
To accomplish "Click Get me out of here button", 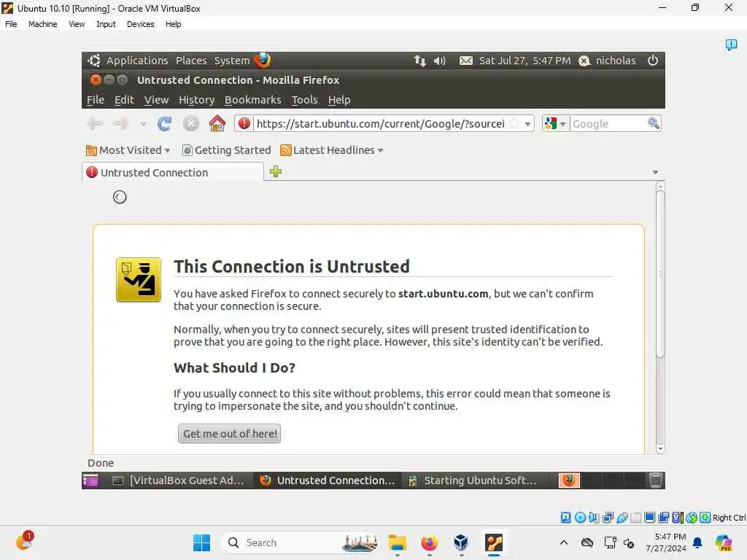I will (229, 434).
